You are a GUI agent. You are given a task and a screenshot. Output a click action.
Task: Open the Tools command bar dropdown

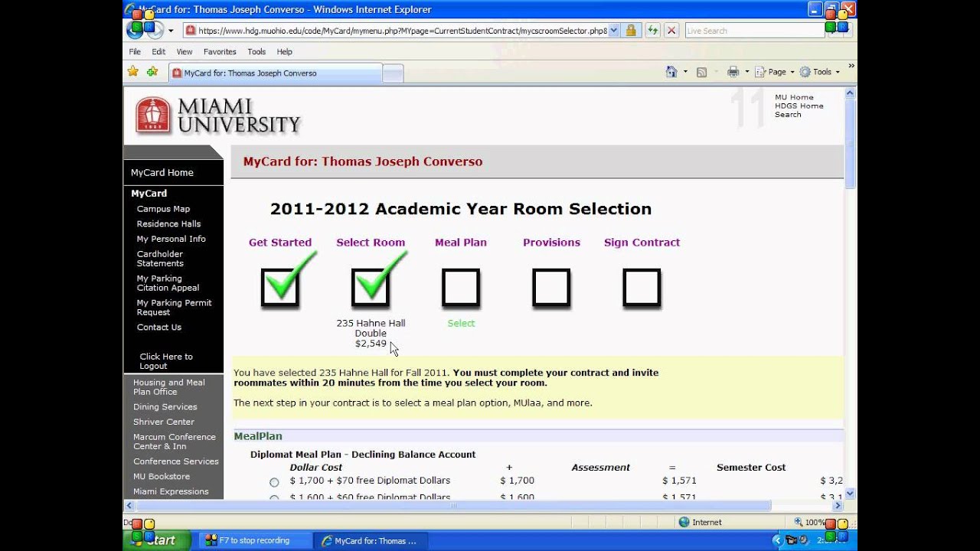(820, 72)
